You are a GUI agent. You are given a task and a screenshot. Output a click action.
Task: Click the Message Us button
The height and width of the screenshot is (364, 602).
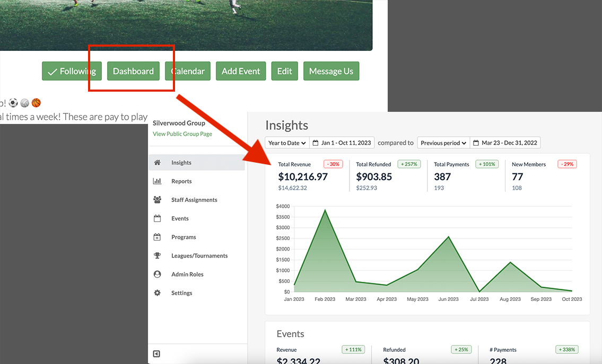331,71
